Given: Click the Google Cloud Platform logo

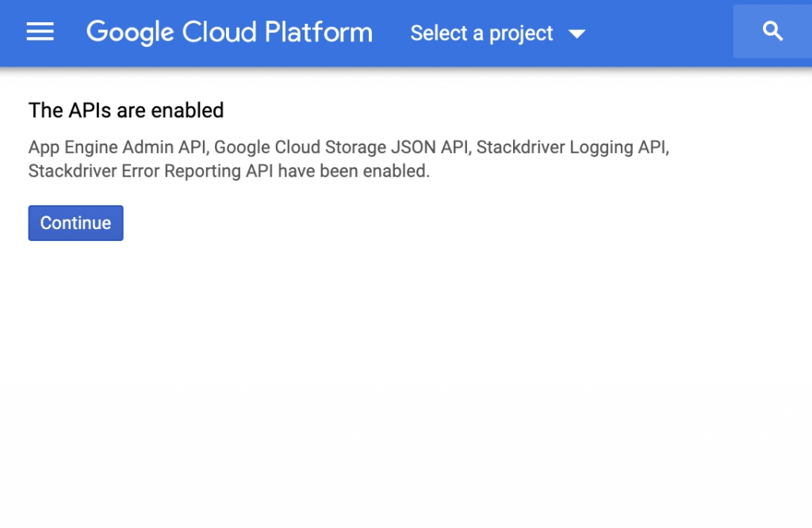Looking at the screenshot, I should [x=229, y=32].
